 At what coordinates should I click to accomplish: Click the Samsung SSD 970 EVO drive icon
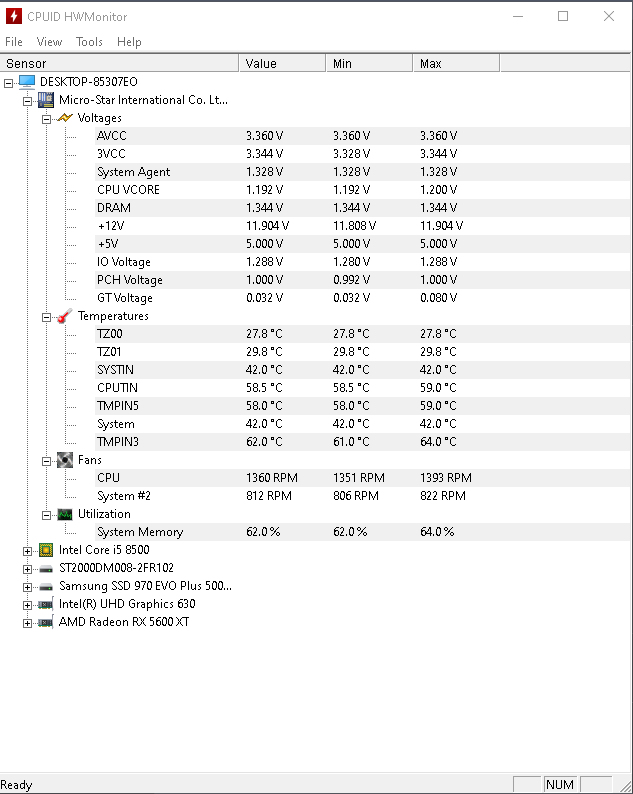(x=46, y=587)
